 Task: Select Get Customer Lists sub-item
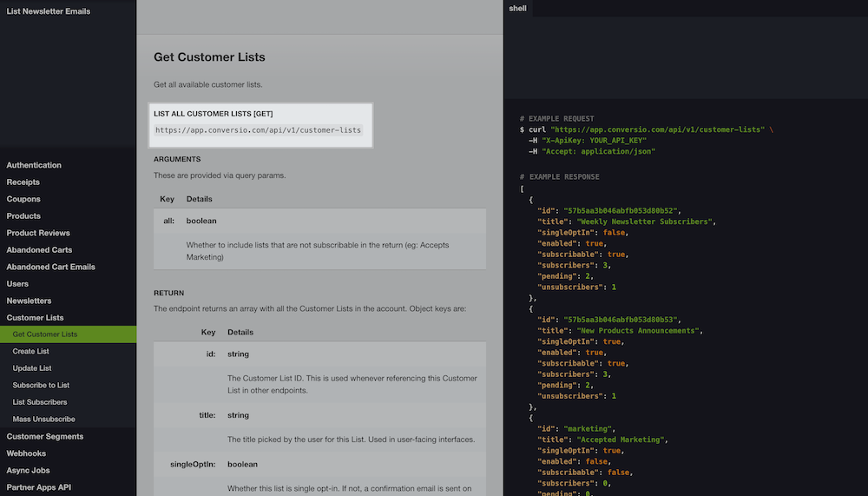45,334
